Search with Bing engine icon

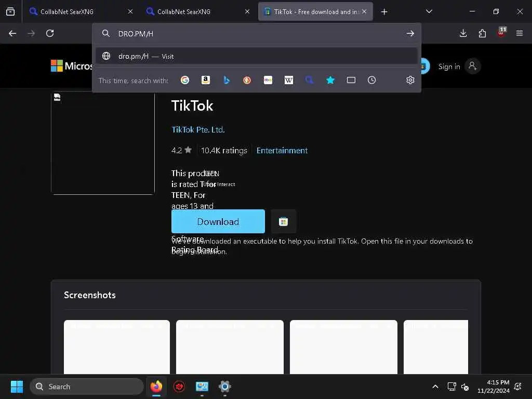point(227,80)
